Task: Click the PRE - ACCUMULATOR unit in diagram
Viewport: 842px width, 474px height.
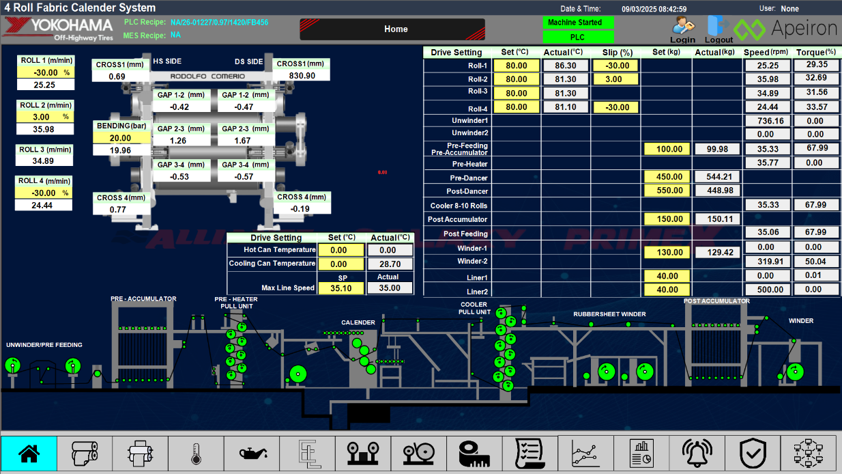Action: (x=143, y=346)
